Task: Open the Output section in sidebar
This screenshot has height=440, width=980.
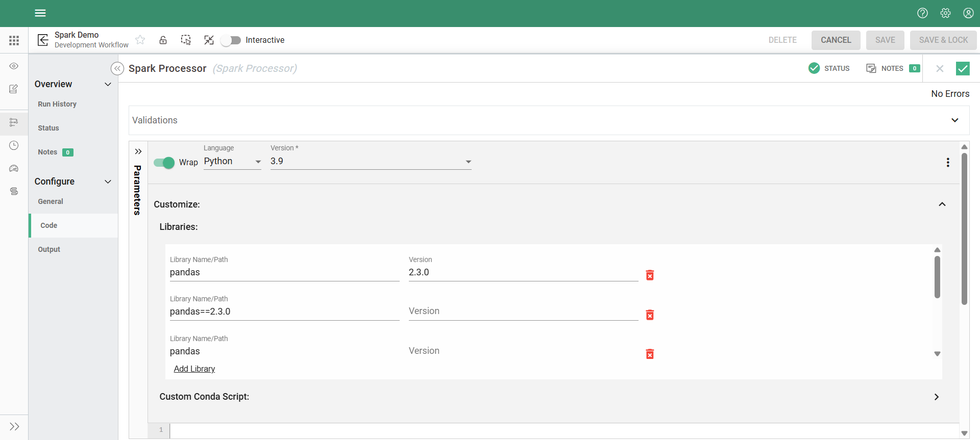Action: [49, 249]
